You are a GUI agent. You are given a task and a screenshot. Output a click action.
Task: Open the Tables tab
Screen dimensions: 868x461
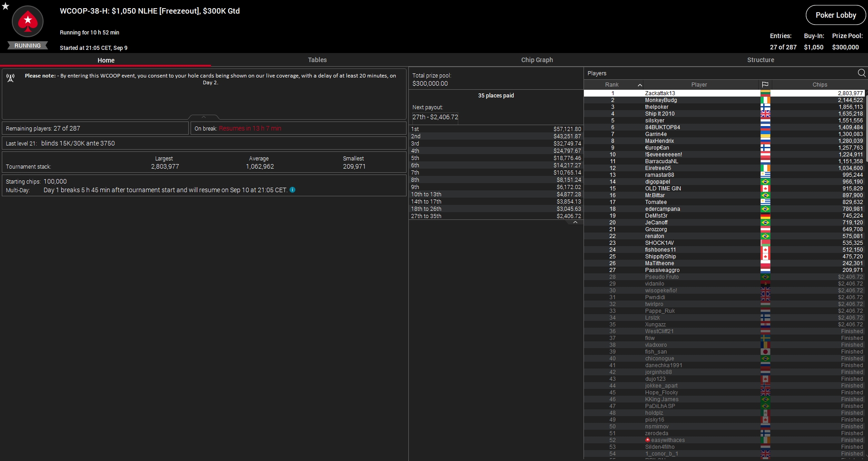tap(317, 60)
